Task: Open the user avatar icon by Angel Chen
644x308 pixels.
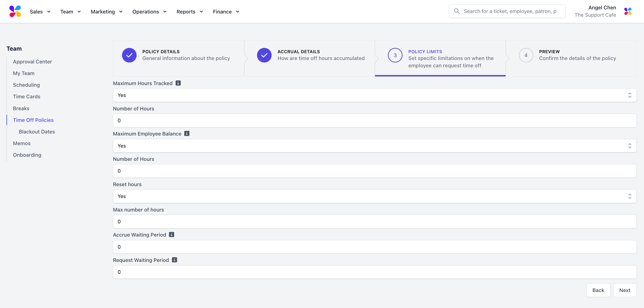Action: tap(628, 11)
